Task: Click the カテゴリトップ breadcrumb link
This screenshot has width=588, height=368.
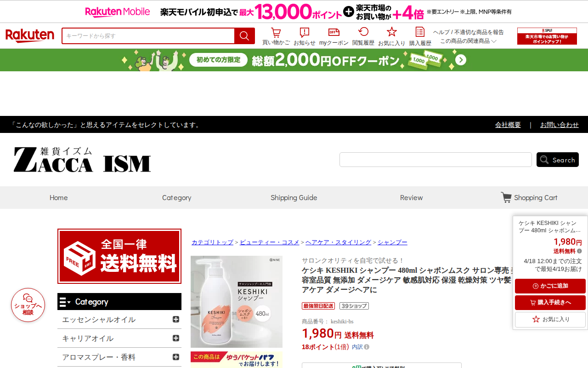Action: point(212,242)
